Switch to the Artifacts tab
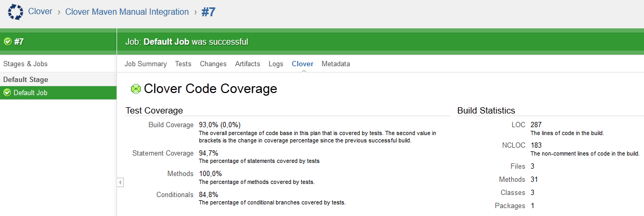The height and width of the screenshot is (216, 644). tap(248, 64)
